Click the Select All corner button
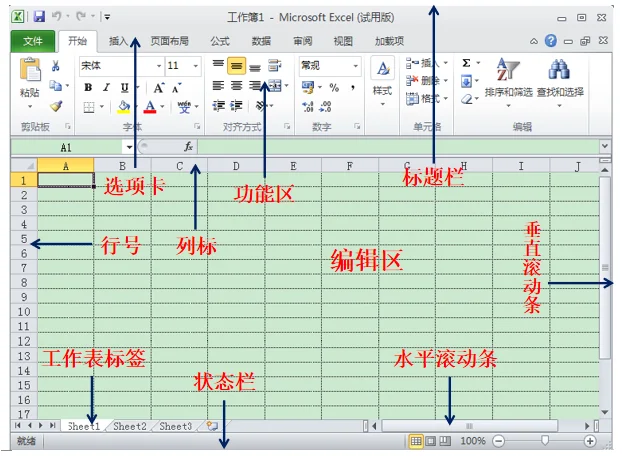Viewport: 622px width, 456px height. click(x=24, y=165)
